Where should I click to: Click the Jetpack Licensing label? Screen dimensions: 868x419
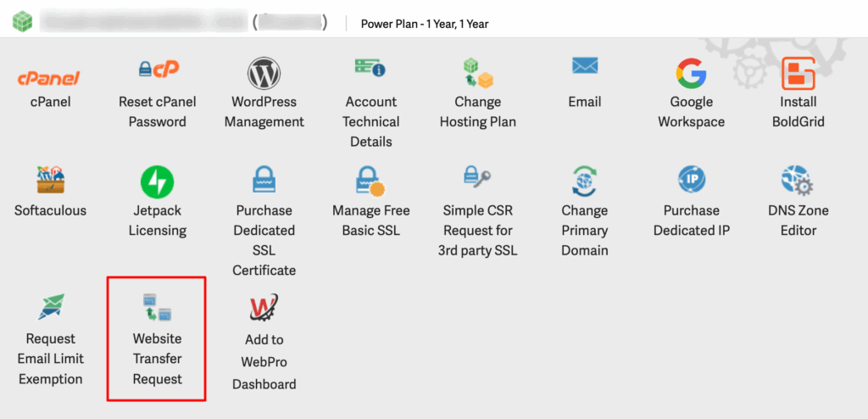click(x=157, y=221)
